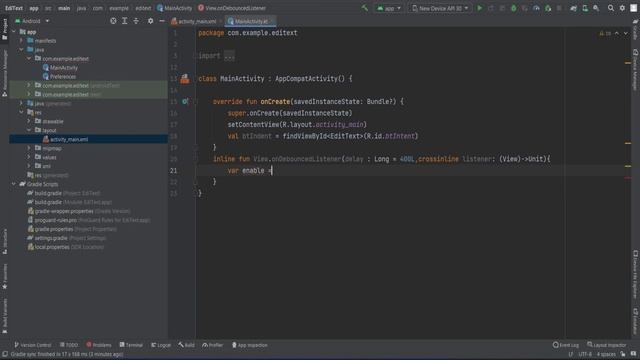Hide the Project panel with the minus icon
The width and height of the screenshot is (640, 360).
coord(162,21)
